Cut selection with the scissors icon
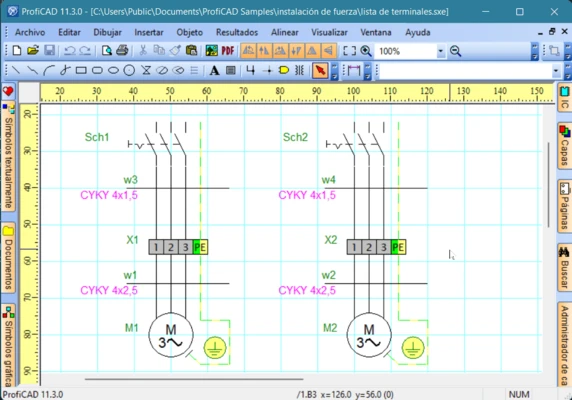 click(143, 51)
